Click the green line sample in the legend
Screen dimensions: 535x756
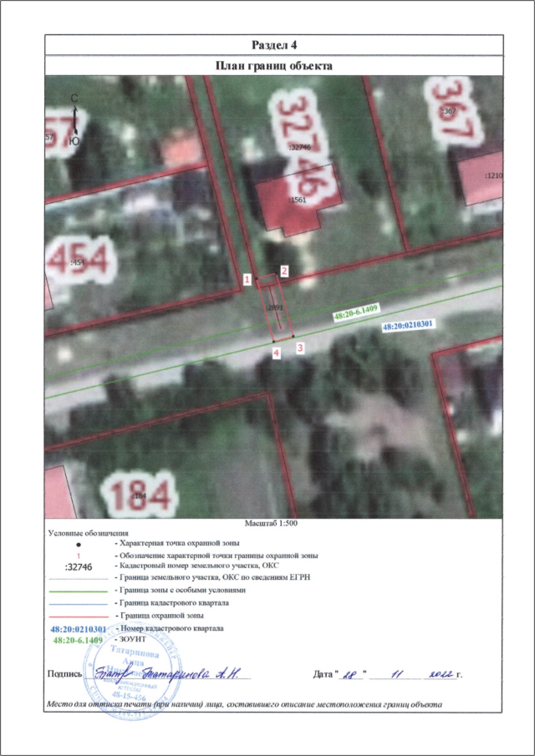78,590
